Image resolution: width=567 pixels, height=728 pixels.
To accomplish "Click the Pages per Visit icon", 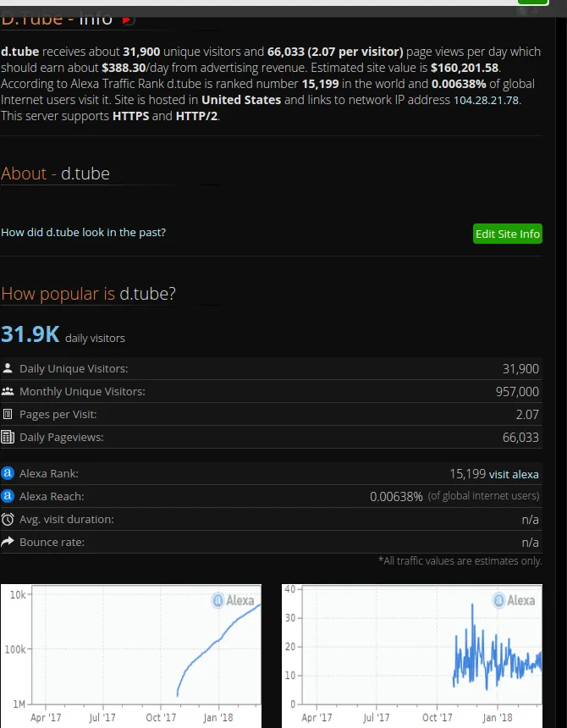I will 8,414.
